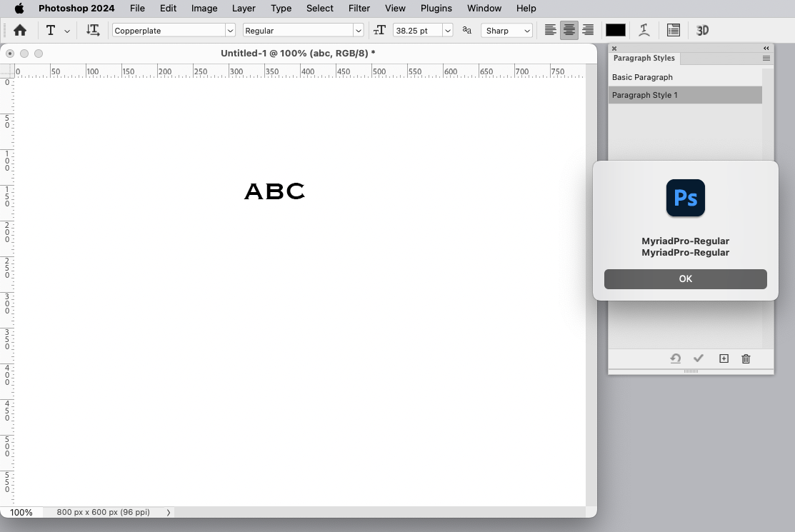Open the Layer menu
This screenshot has width=795, height=532.
(x=244, y=8)
